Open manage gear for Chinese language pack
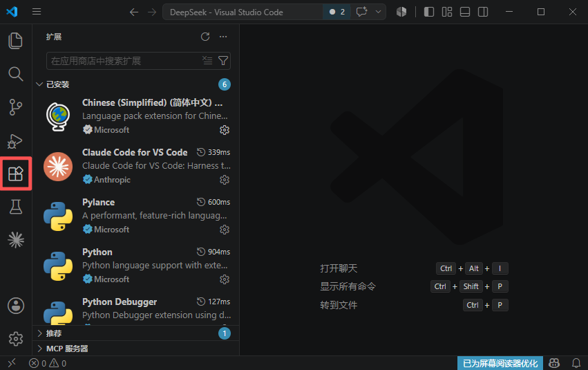Viewport: 588px width, 370px height. (x=225, y=130)
